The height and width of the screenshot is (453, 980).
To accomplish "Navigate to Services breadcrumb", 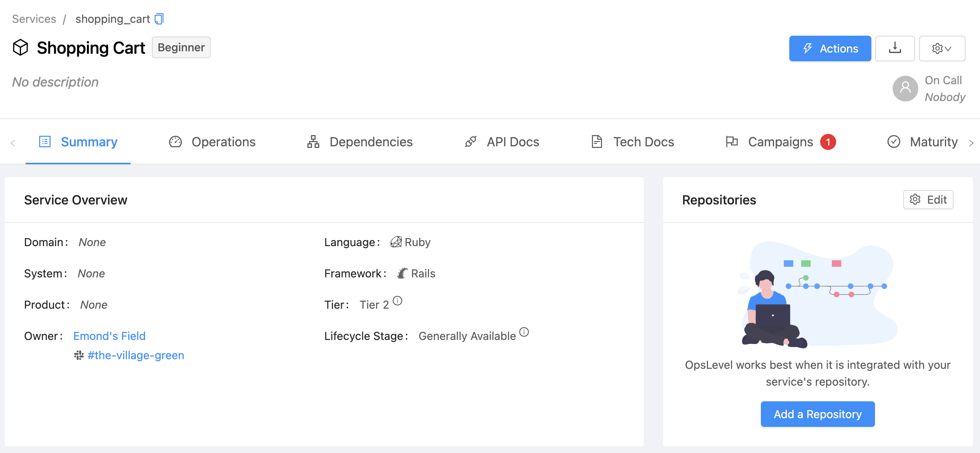I will (x=34, y=19).
